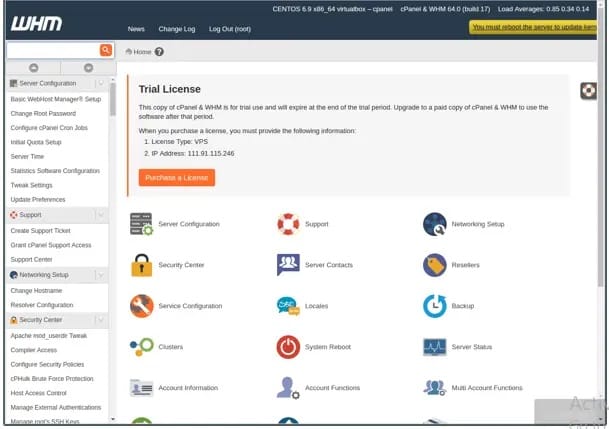This screenshot has height=429, width=609.
Task: Open the Server Status monitor icon
Action: [x=435, y=347]
